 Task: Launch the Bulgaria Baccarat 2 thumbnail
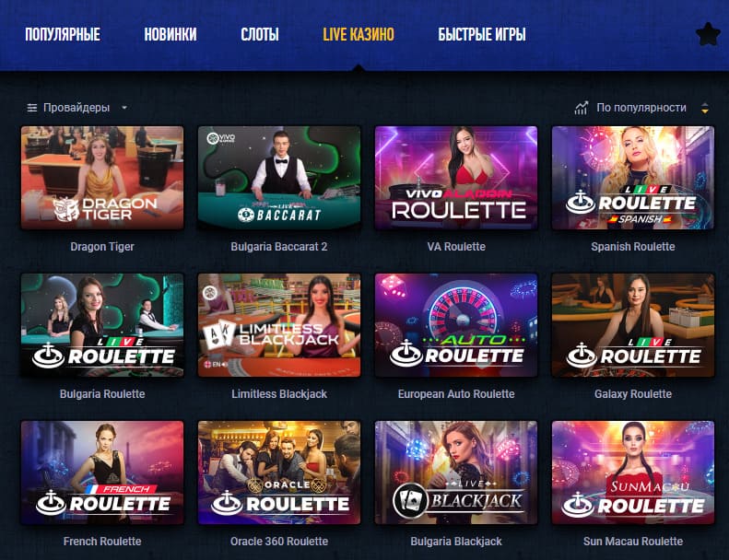point(279,178)
